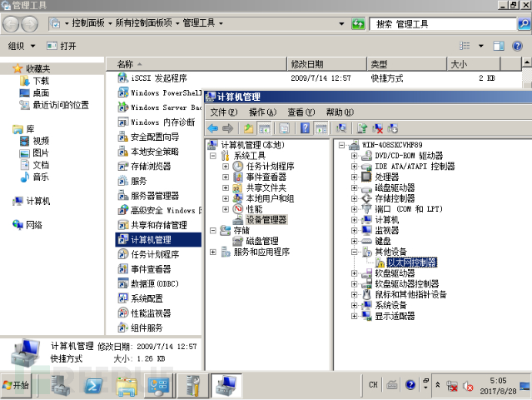Viewport: 532px width, 400px height.
Task: Click the muted speaker tray icon
Action: 468,386
